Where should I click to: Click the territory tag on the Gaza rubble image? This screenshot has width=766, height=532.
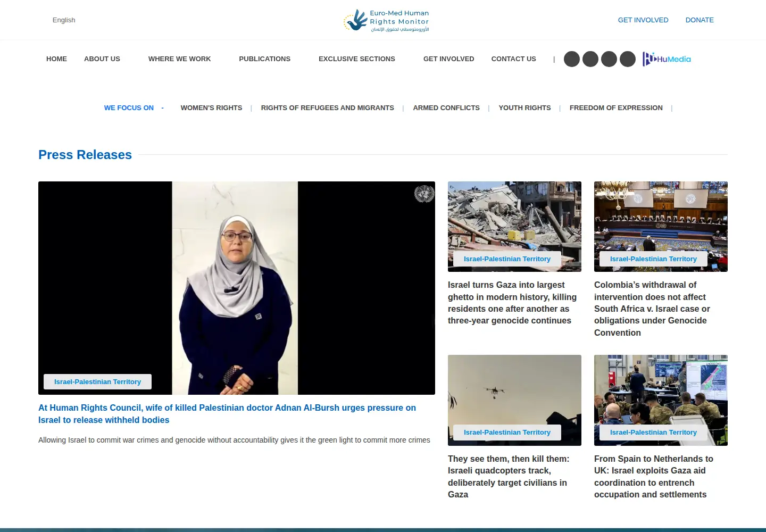(x=507, y=259)
